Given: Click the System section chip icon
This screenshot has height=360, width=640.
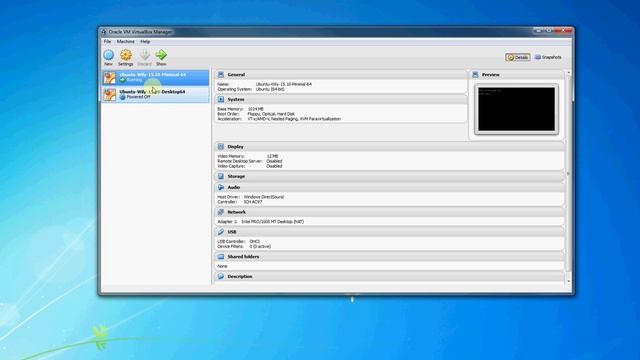Looking at the screenshot, I should pyautogui.click(x=221, y=100).
